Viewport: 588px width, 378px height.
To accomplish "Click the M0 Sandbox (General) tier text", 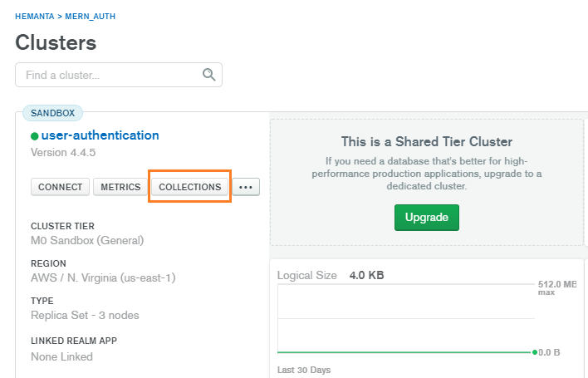I will pos(87,241).
